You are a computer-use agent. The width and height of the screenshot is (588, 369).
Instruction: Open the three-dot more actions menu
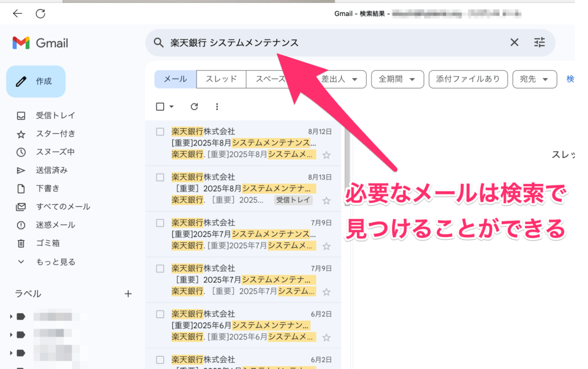pyautogui.click(x=216, y=106)
